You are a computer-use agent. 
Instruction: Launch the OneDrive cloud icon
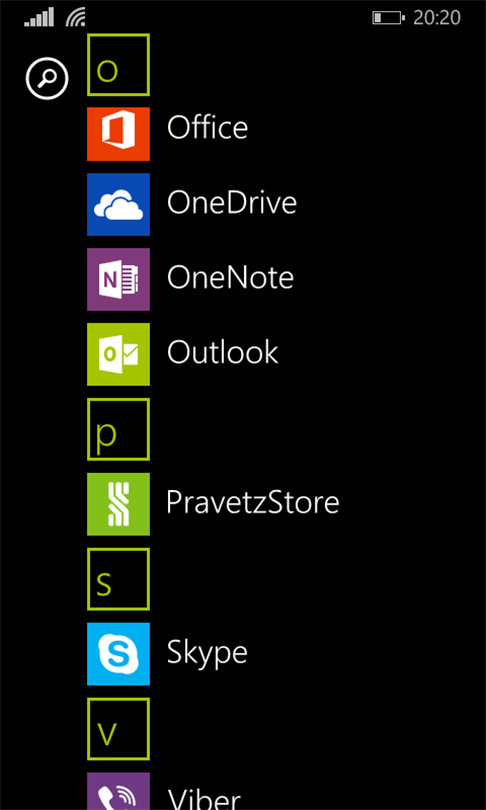pos(118,205)
